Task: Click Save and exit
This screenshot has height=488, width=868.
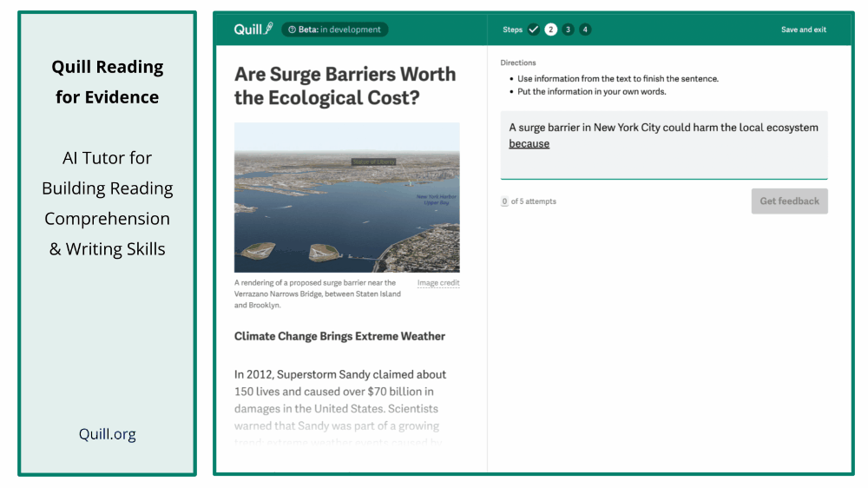Action: [803, 30]
